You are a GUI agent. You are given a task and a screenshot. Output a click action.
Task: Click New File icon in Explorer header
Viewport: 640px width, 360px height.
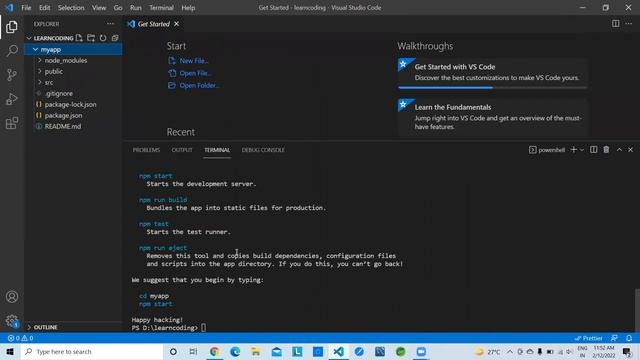coord(79,38)
